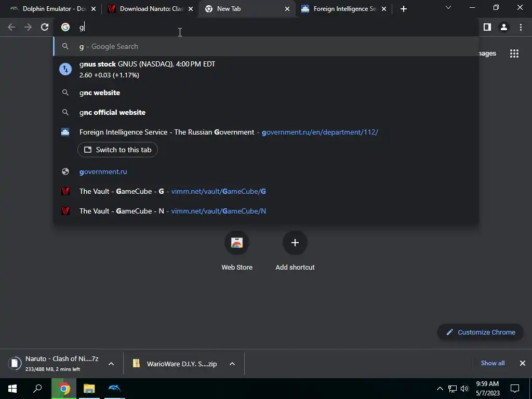532x399 pixels.
Task: Reload the page with the refresh icon
Action: [x=45, y=27]
